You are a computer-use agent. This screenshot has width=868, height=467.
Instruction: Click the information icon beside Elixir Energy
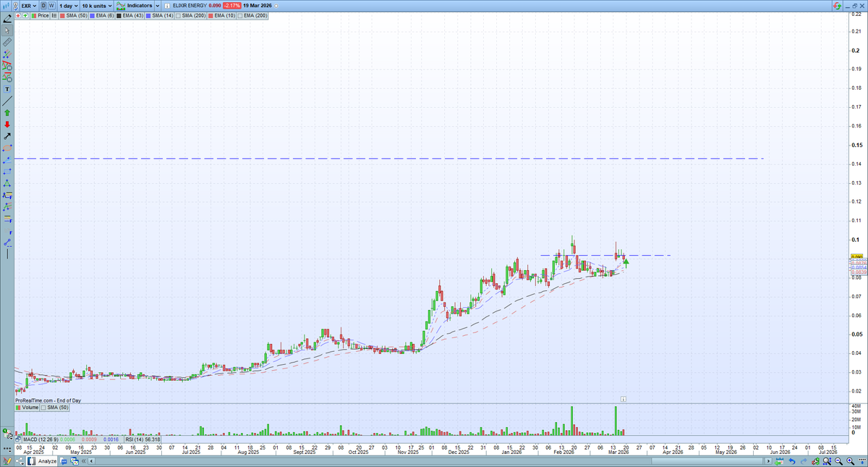tap(167, 6)
